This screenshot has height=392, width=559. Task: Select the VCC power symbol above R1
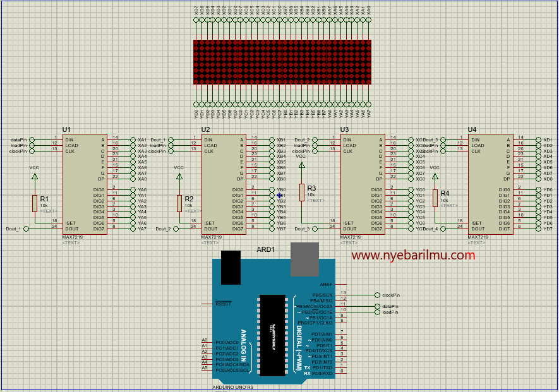click(35, 176)
